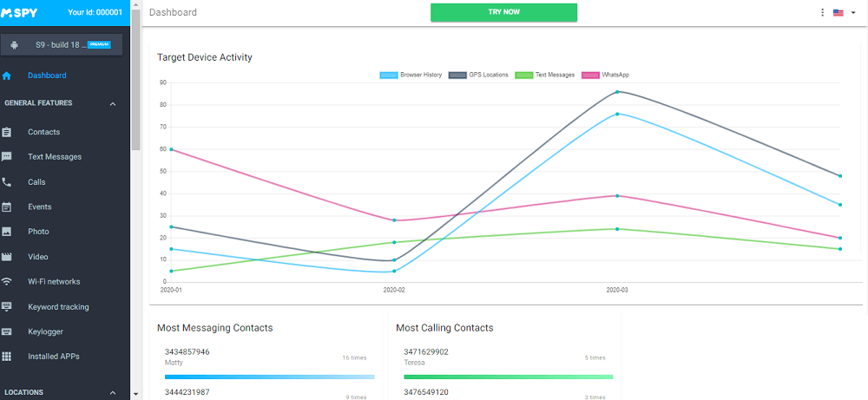Screen dimensions: 868x400
Task: Click the Text Messages chat bubble icon
Action: [x=7, y=157]
